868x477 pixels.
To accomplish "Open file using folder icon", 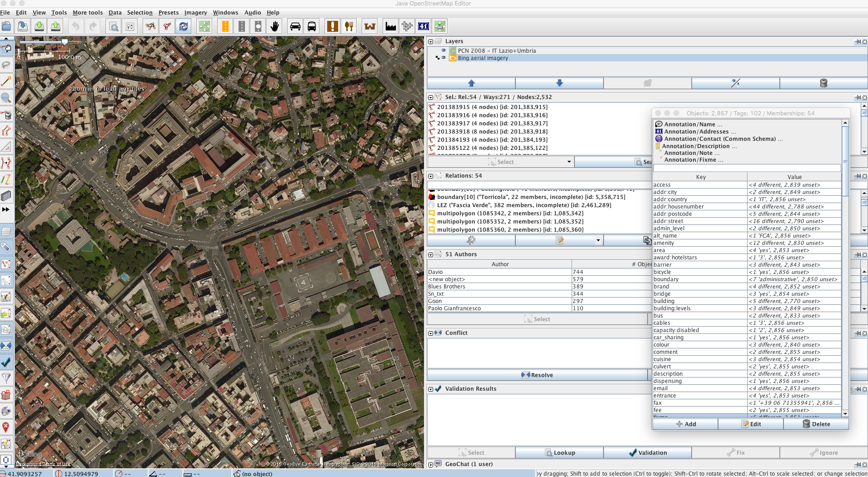I will 6,26.
